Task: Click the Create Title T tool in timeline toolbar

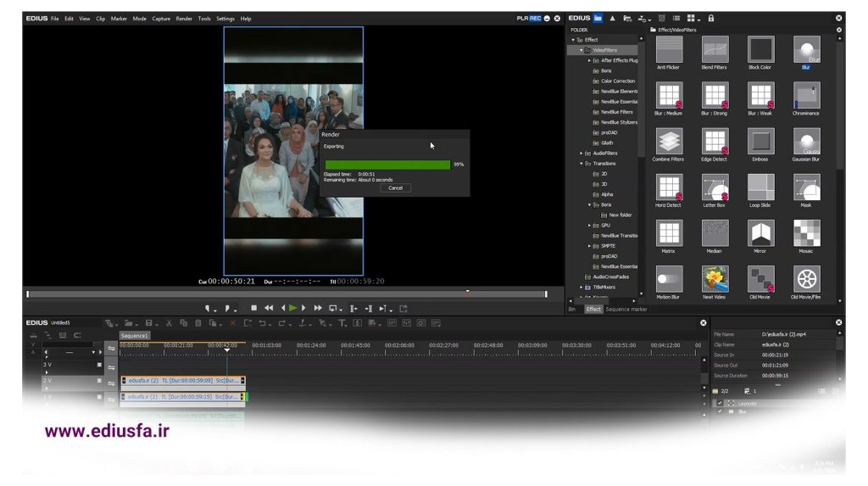Action: point(342,323)
